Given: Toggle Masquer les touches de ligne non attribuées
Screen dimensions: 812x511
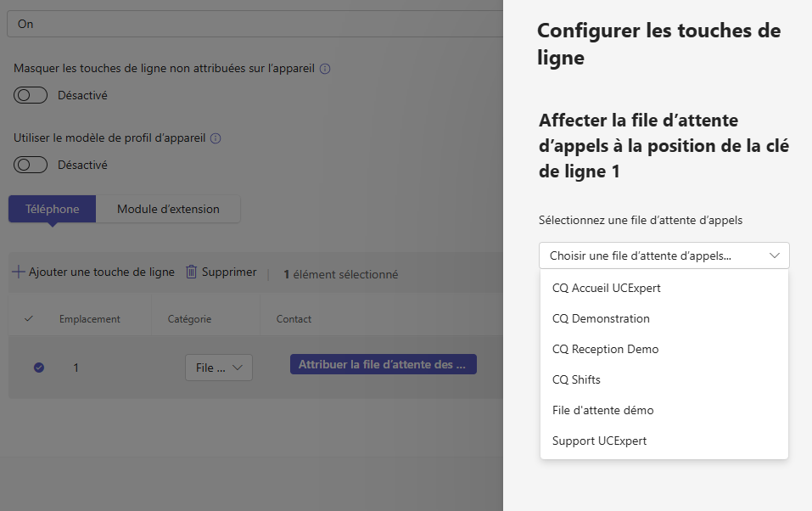Looking at the screenshot, I should tap(31, 95).
